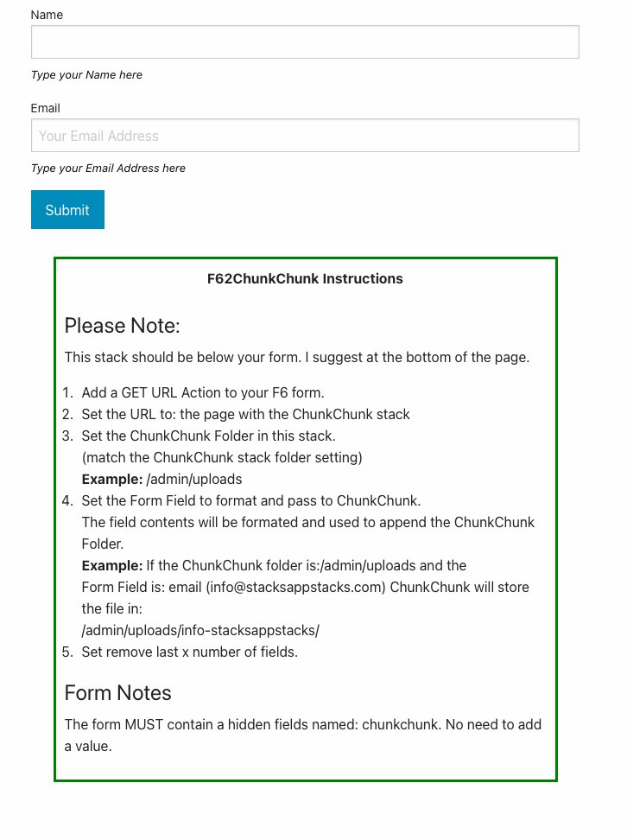Click the Name text input field
The image size is (627, 840).
pyautogui.click(x=304, y=42)
